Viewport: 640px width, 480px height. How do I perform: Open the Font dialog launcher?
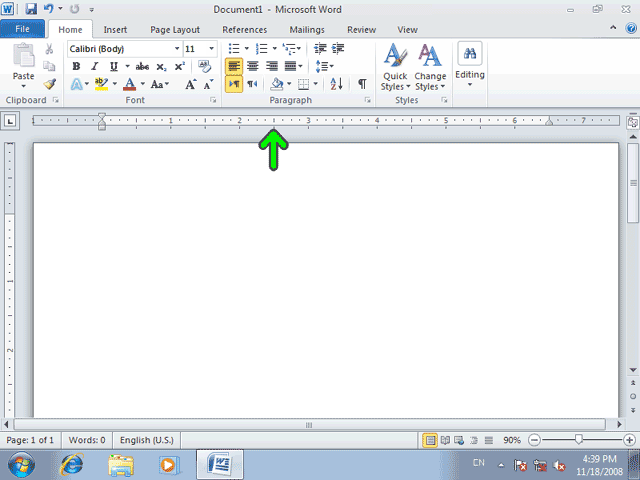click(213, 100)
